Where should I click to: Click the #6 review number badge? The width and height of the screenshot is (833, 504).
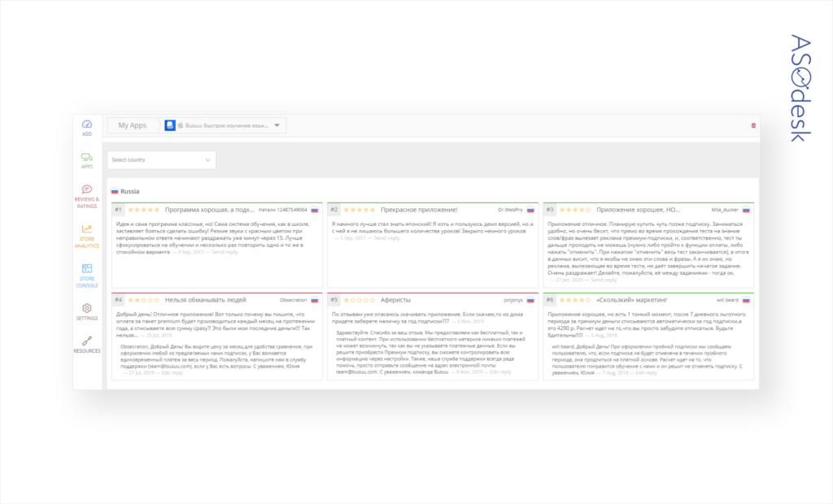[549, 300]
